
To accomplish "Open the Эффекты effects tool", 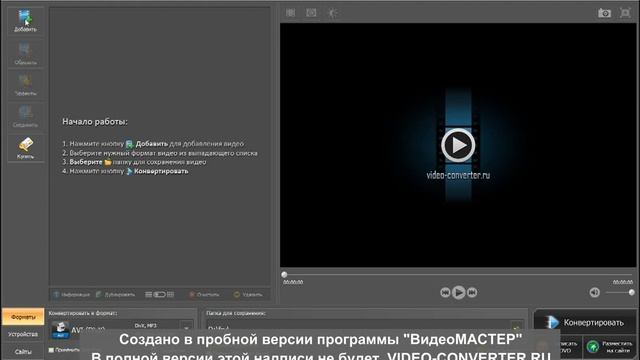I will [25, 85].
